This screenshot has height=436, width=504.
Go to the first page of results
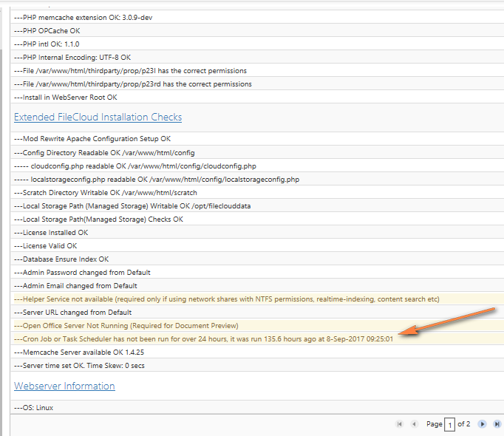(400, 424)
